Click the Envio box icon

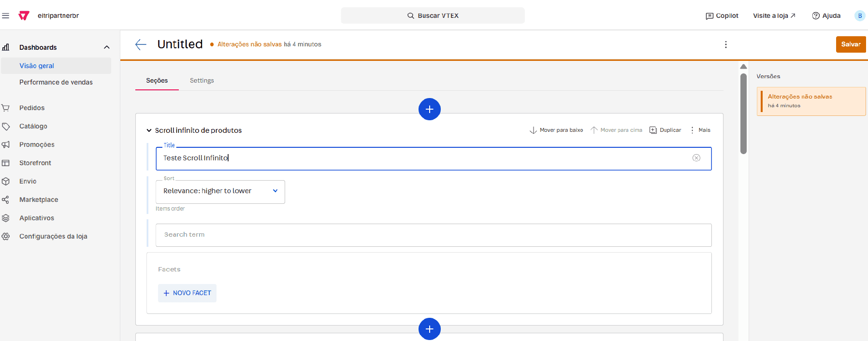pyautogui.click(x=6, y=181)
